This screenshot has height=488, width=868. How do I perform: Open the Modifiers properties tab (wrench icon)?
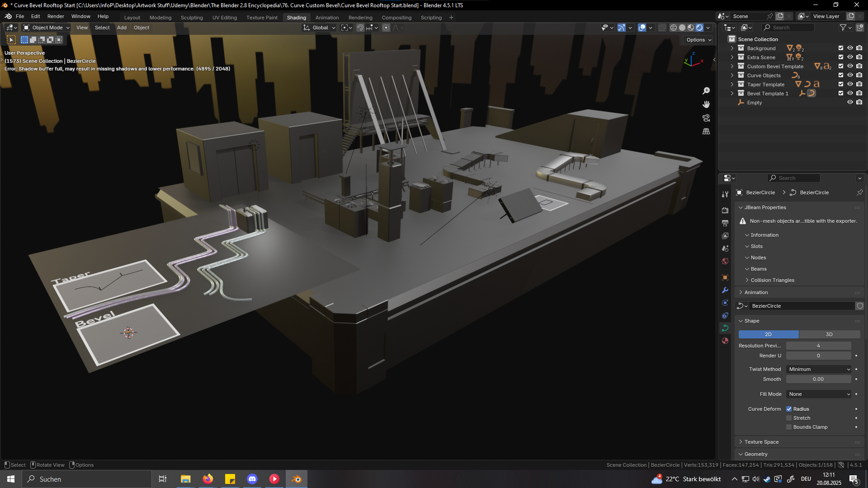pos(725,290)
